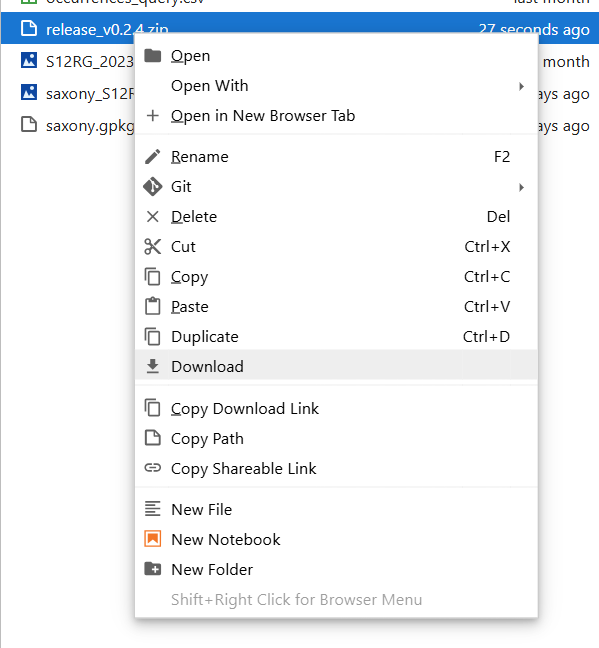Expand the Open With submenu arrow
Screen dimensions: 599x648
521,86
